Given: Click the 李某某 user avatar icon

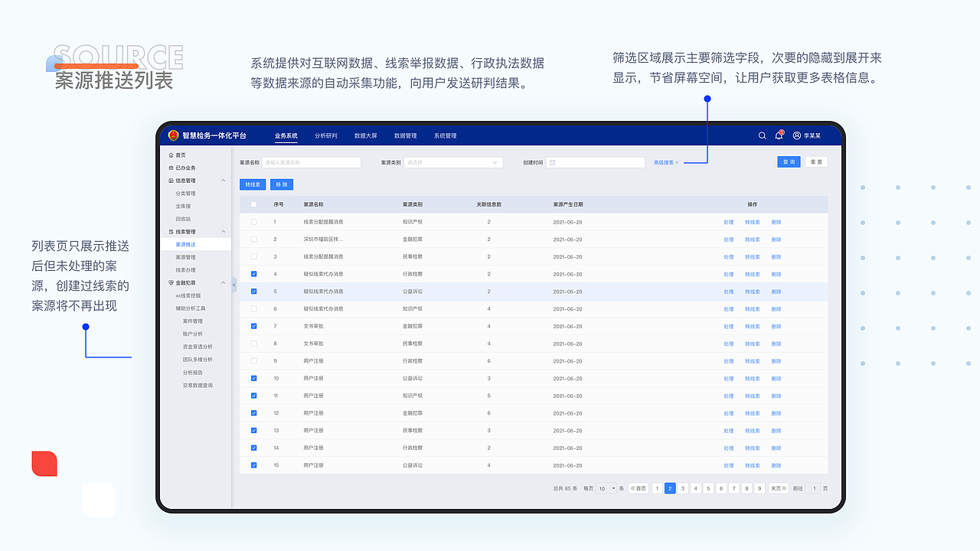Looking at the screenshot, I should (796, 135).
